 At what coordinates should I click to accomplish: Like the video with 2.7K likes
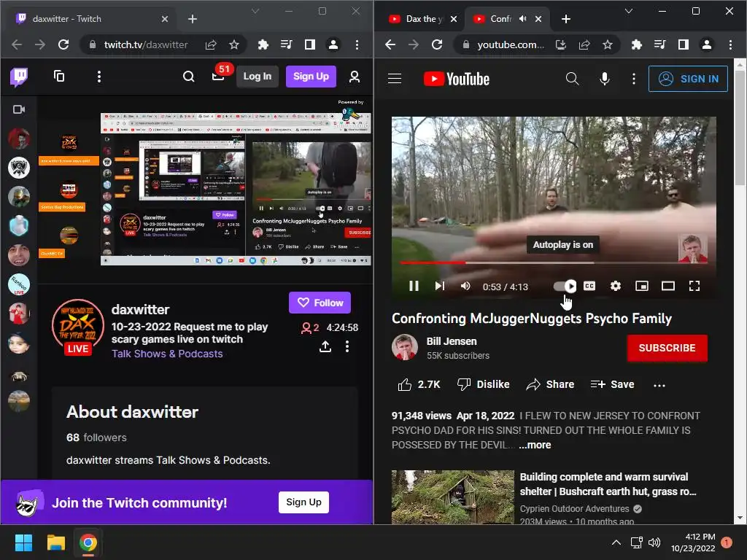[x=419, y=384]
